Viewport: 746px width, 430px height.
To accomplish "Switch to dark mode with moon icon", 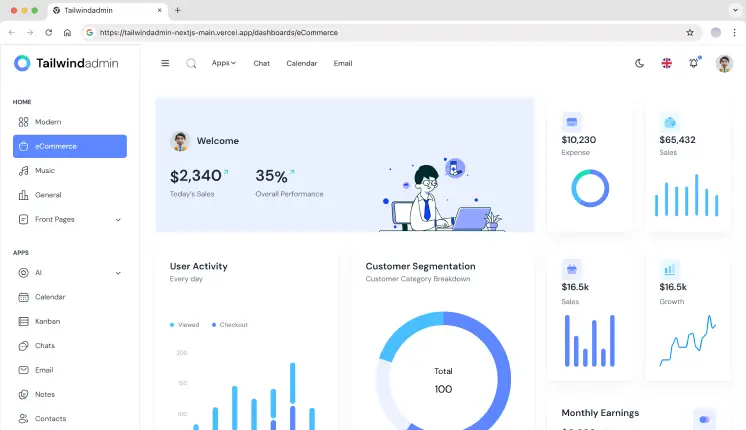I will tap(639, 63).
